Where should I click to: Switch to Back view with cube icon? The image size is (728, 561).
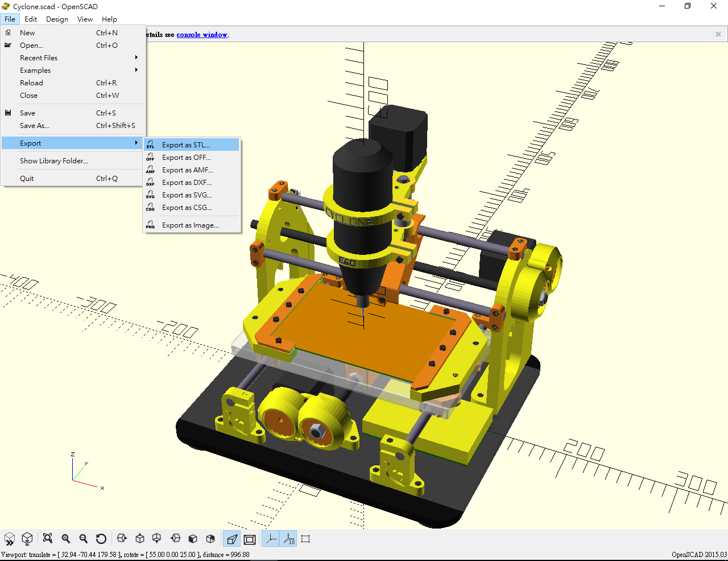tap(210, 539)
